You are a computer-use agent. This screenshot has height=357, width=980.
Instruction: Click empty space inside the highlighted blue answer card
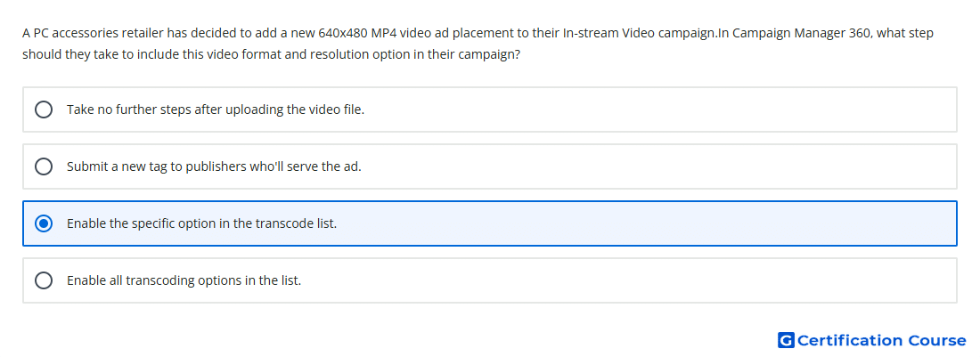coord(644,223)
